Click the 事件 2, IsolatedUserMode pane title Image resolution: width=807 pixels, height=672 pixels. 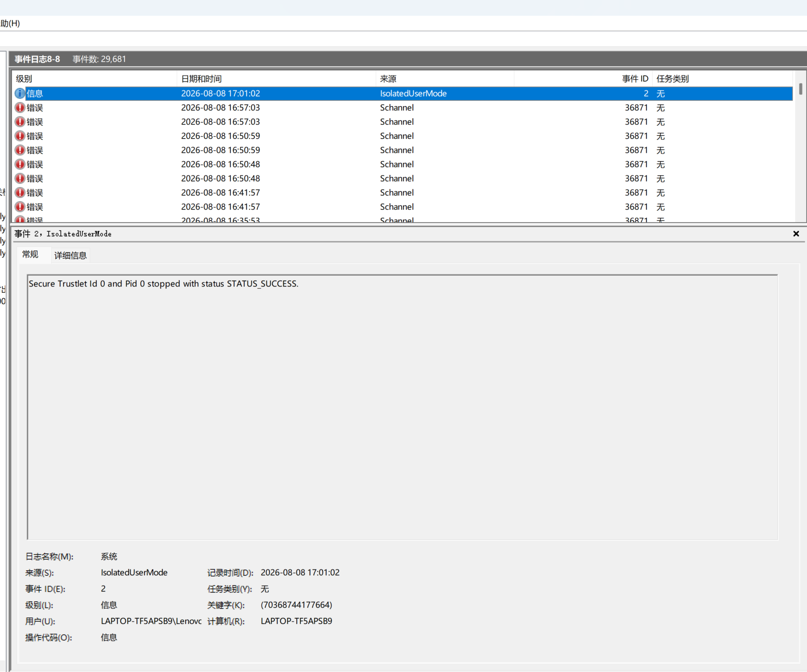point(63,234)
